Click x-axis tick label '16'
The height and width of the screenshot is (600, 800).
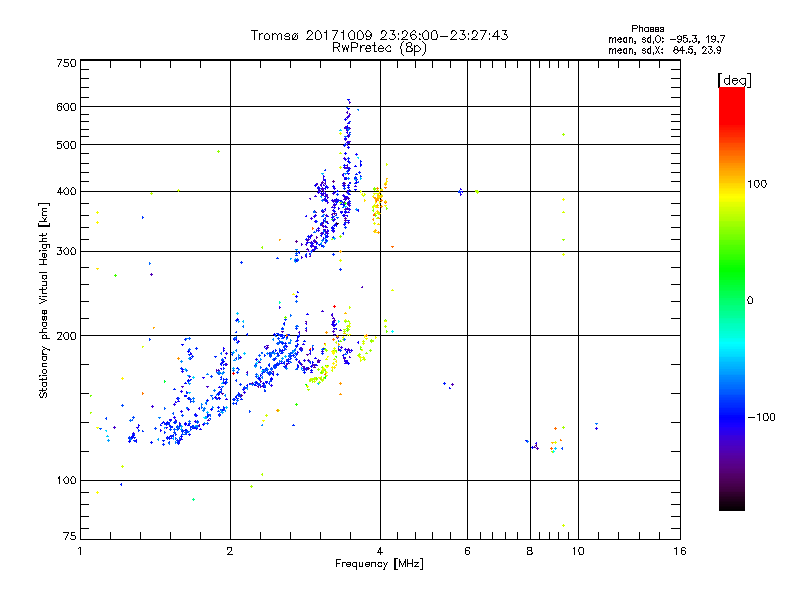[x=680, y=551]
